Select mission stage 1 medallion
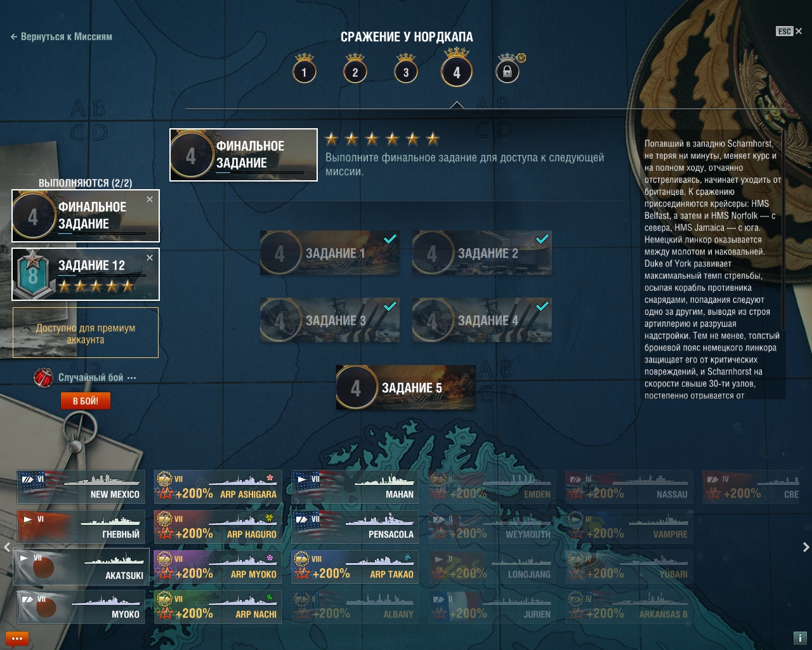The image size is (812, 650). click(x=304, y=72)
